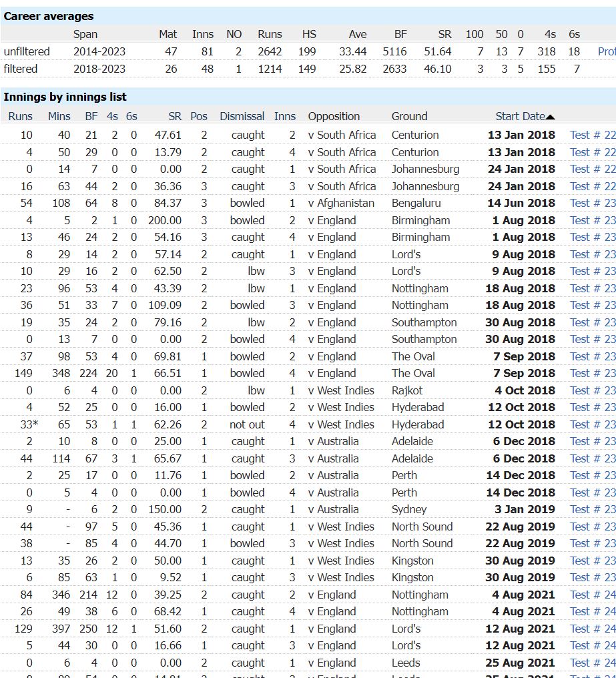The height and width of the screenshot is (678, 616).
Task: Click the Mat column header in Career averages
Action: 168,34
